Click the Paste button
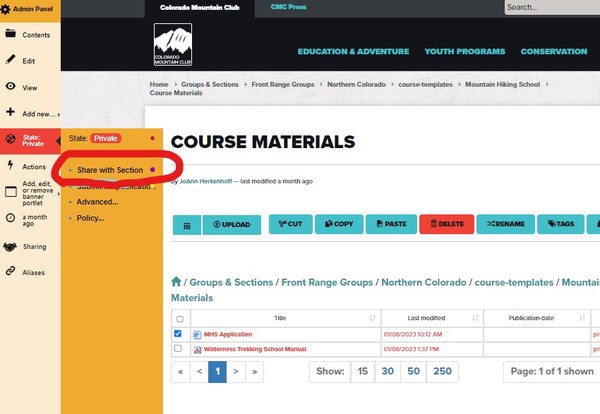Screen dimensions: 600x414 point(391,224)
